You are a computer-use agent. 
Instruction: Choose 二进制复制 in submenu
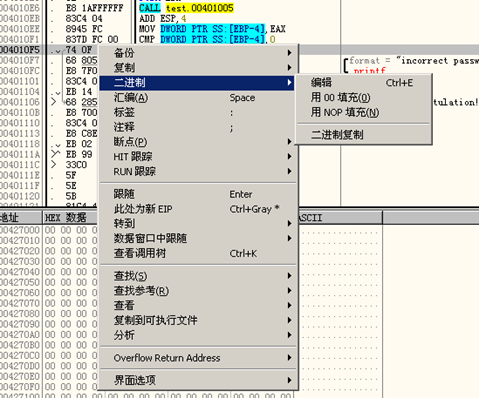pyautogui.click(x=363, y=135)
